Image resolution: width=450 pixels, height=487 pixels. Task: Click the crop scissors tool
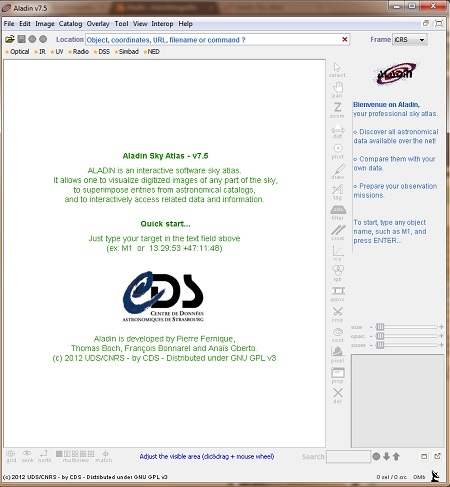pyautogui.click(x=337, y=314)
